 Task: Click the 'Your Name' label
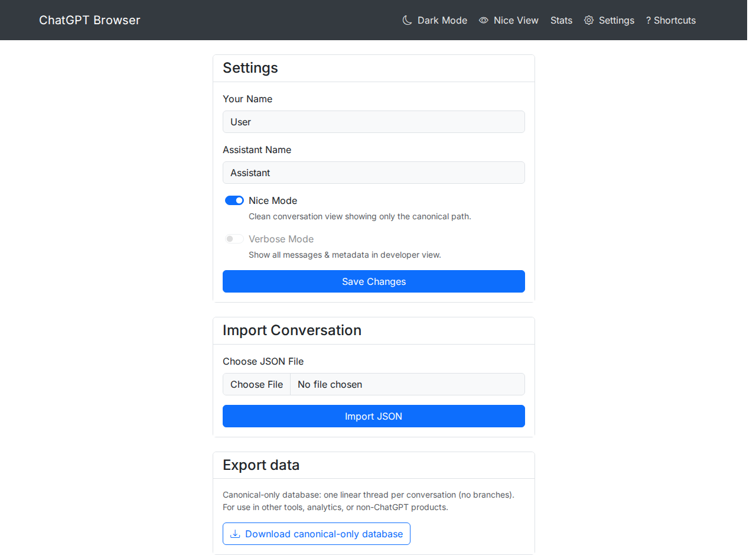[x=247, y=99]
